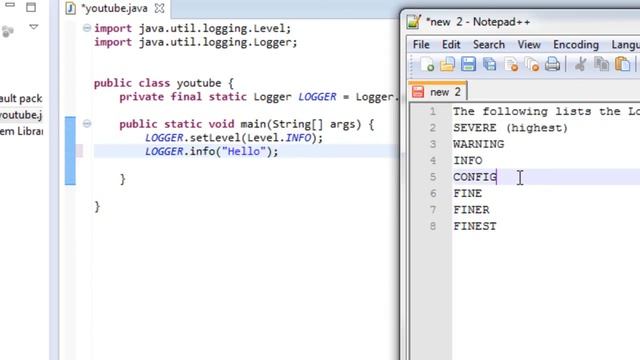Click the FINEST line in Notepad++

pyautogui.click(x=475, y=226)
